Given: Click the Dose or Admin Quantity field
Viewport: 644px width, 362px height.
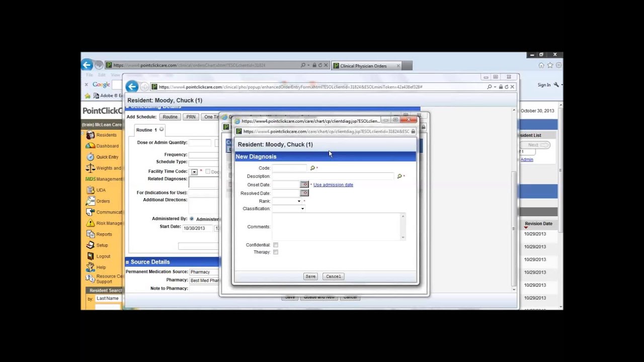Looking at the screenshot, I should coord(200,143).
